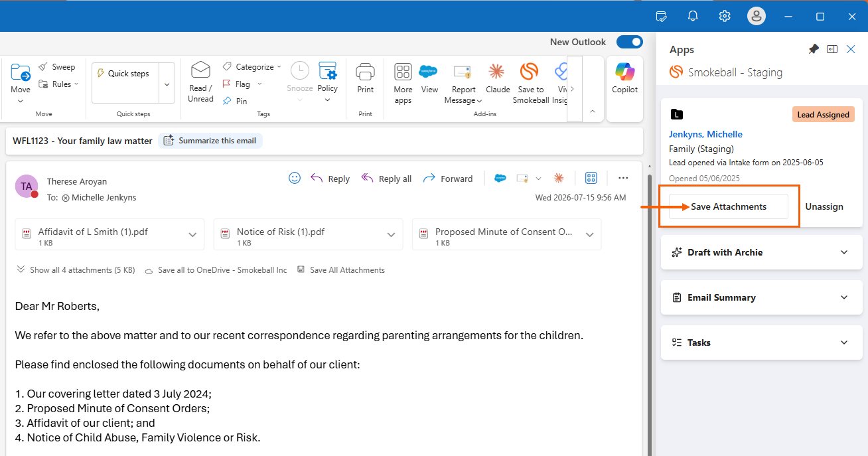Click Save Attachments in Smokeball pane
This screenshot has width=868, height=456.
click(x=729, y=206)
